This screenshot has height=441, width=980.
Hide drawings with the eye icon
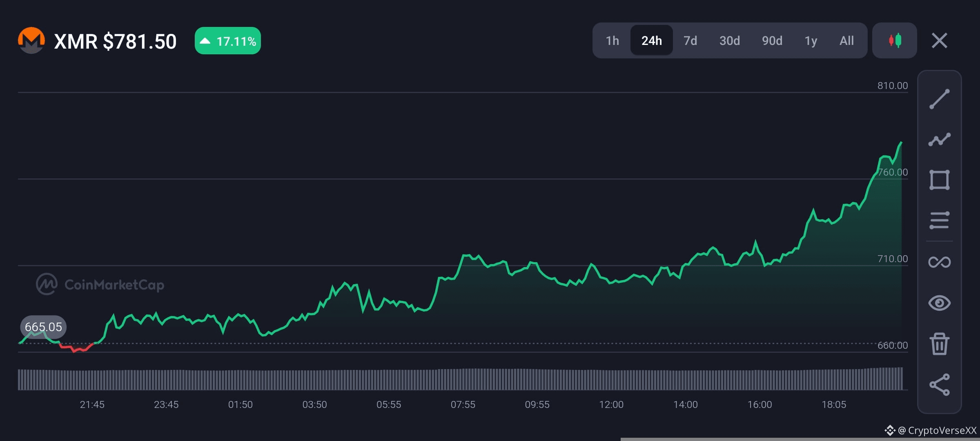(939, 303)
